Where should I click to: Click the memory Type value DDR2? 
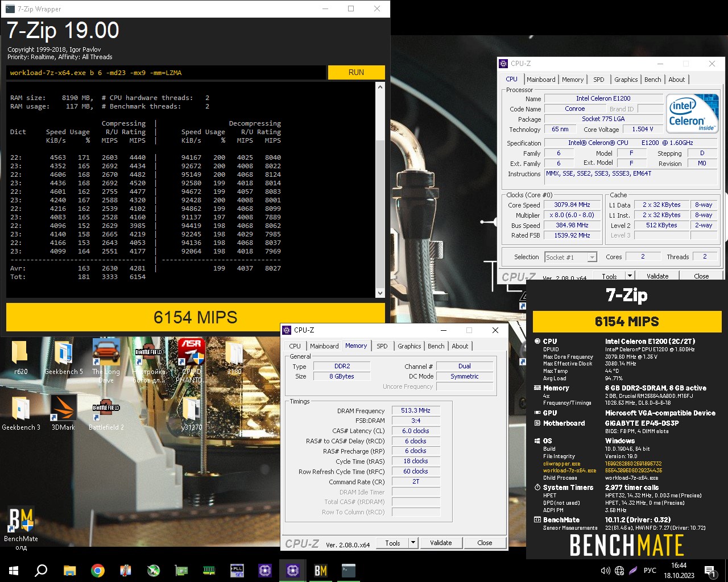[x=342, y=366]
